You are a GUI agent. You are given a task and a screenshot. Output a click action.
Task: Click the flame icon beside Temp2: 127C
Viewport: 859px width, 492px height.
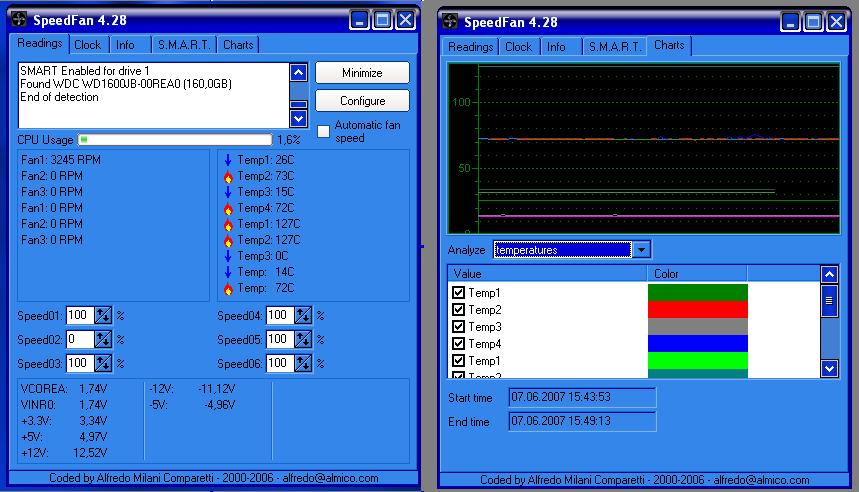(228, 240)
